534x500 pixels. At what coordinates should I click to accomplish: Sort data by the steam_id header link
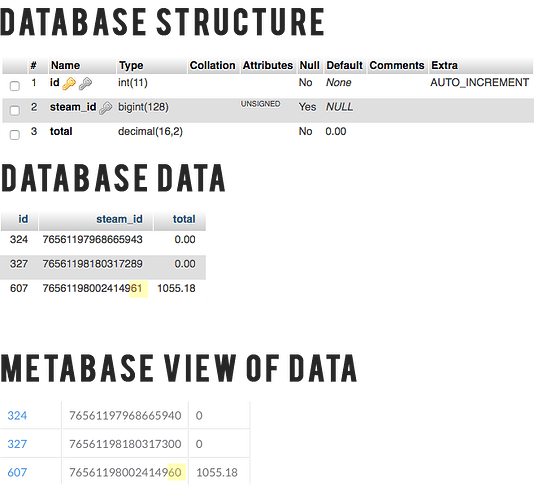click(119, 219)
